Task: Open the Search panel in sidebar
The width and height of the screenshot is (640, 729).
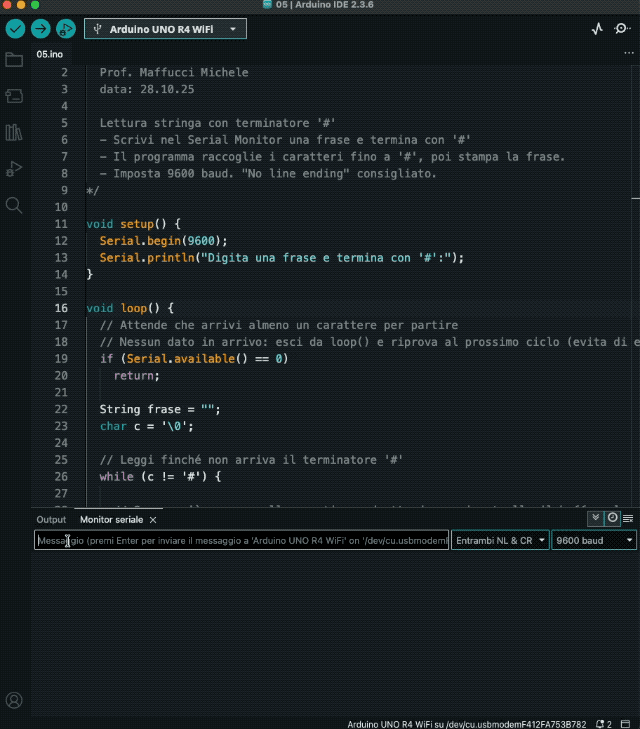Action: [x=14, y=205]
